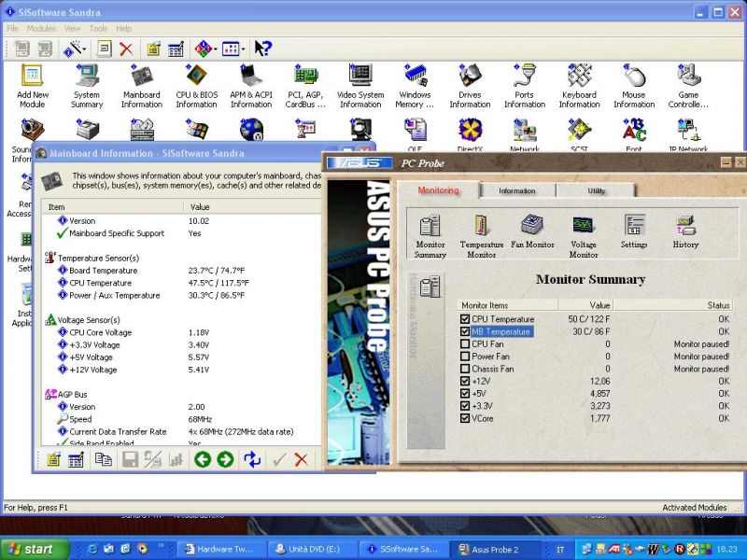Open Mouse Information module
747x560 pixels.
[634, 86]
